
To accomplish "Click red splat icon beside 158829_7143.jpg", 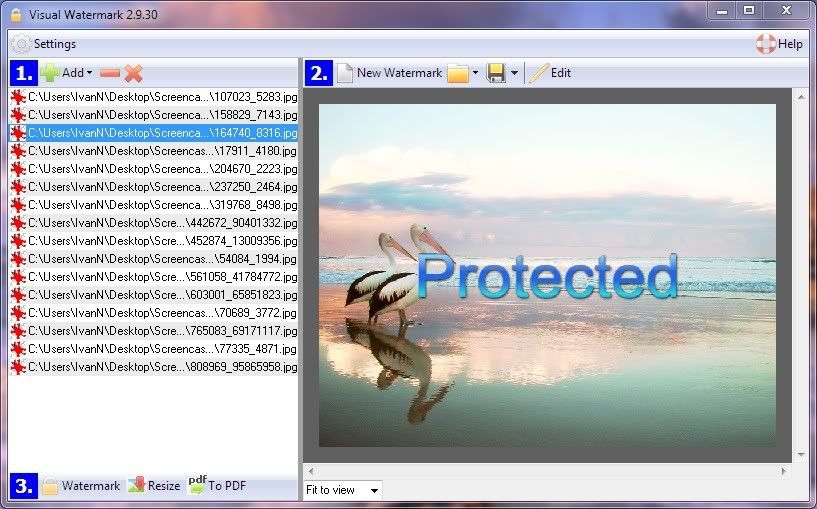I will [18, 115].
